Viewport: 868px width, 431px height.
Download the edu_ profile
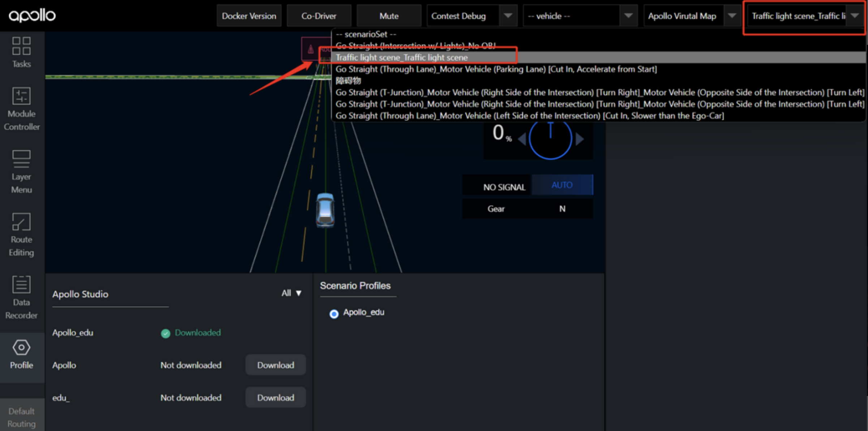pyautogui.click(x=275, y=397)
